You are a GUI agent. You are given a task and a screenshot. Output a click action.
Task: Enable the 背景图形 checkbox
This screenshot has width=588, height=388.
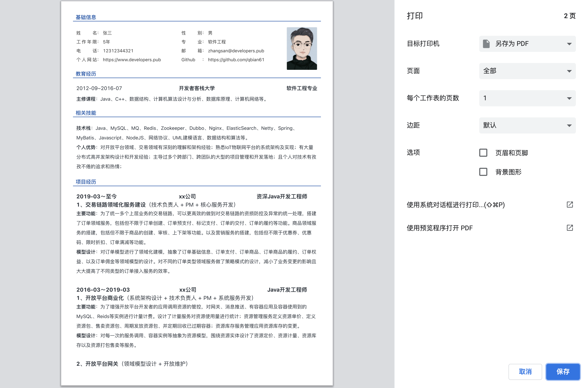(x=483, y=172)
